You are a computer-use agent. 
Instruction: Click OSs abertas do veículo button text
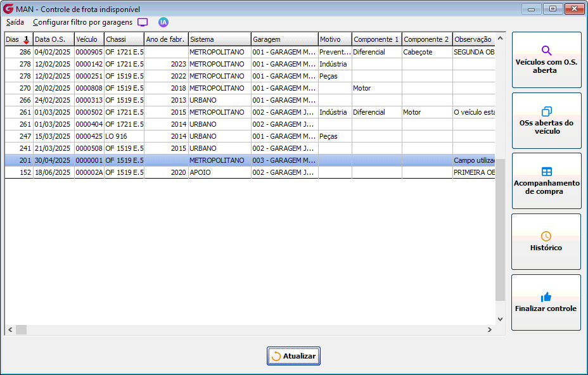[x=546, y=127]
